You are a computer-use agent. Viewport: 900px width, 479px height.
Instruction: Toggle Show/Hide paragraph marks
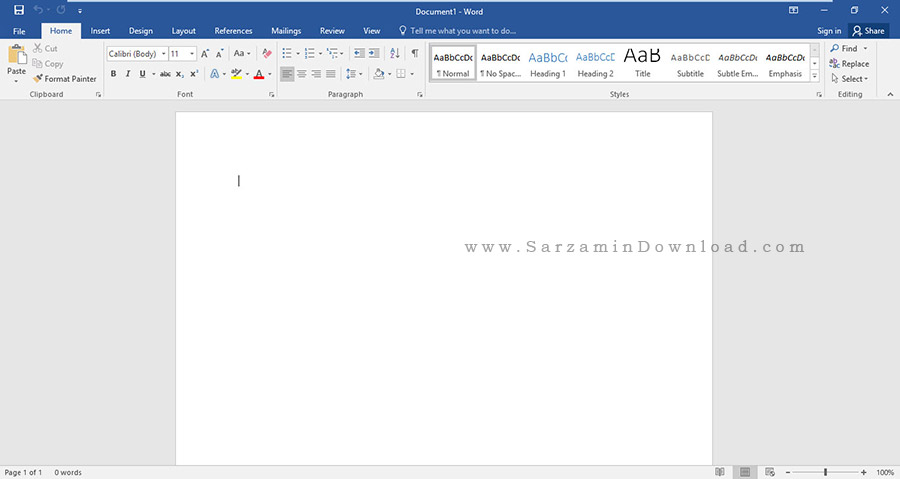point(415,53)
